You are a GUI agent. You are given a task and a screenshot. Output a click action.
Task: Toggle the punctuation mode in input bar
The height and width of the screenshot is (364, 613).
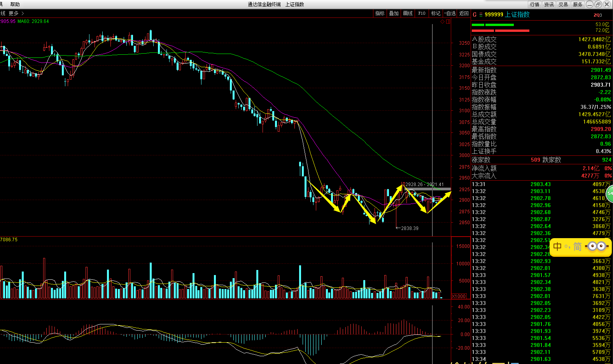click(567, 247)
